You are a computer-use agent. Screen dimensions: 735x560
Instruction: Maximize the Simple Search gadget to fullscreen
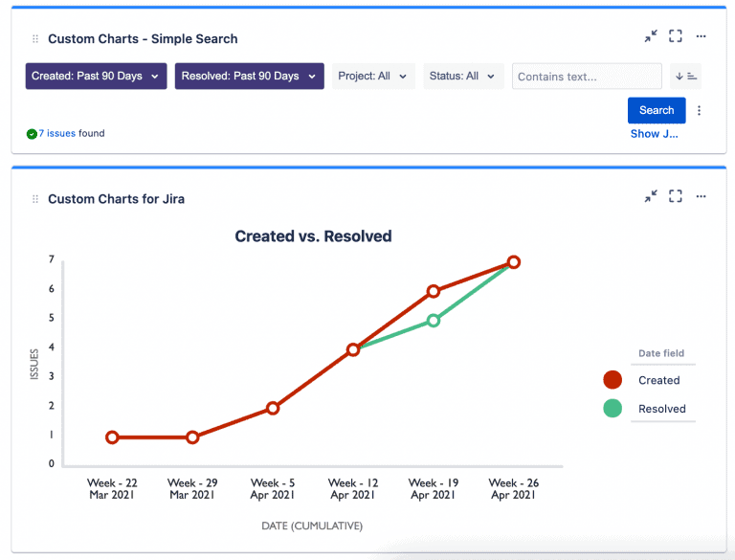click(676, 36)
